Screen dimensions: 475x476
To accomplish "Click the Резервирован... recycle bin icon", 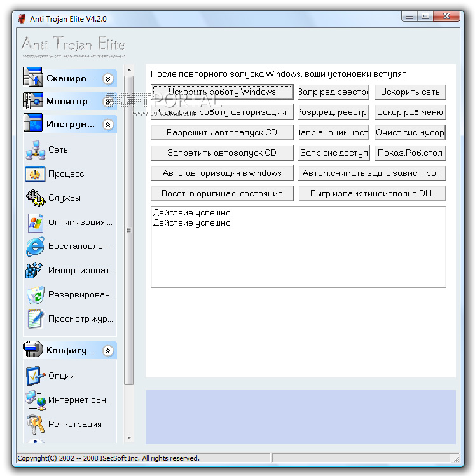I will 36,295.
